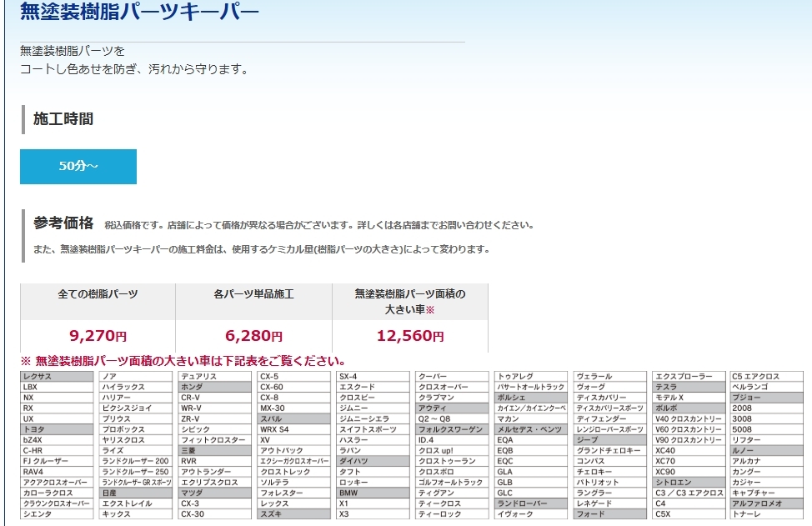Select the 全ての樹脂パーツ price column header
Image resolution: width=812 pixels, height=526 pixels.
(x=98, y=294)
